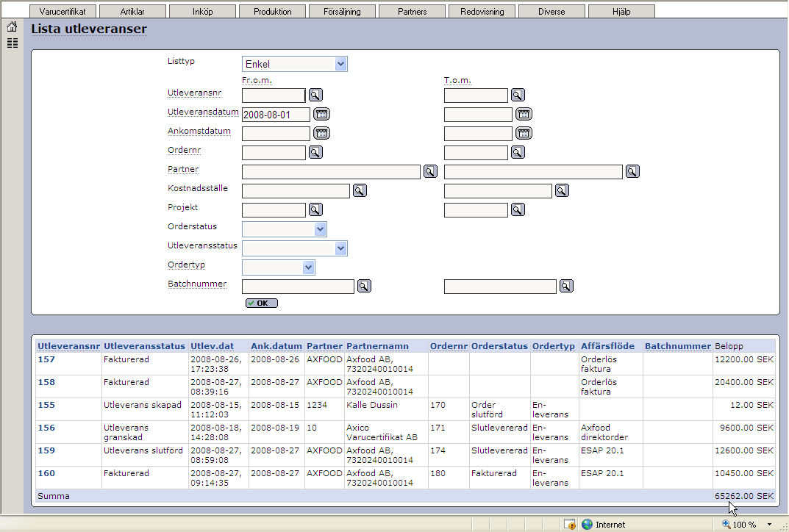
Task: Open the Partners menu
Action: 412,11
